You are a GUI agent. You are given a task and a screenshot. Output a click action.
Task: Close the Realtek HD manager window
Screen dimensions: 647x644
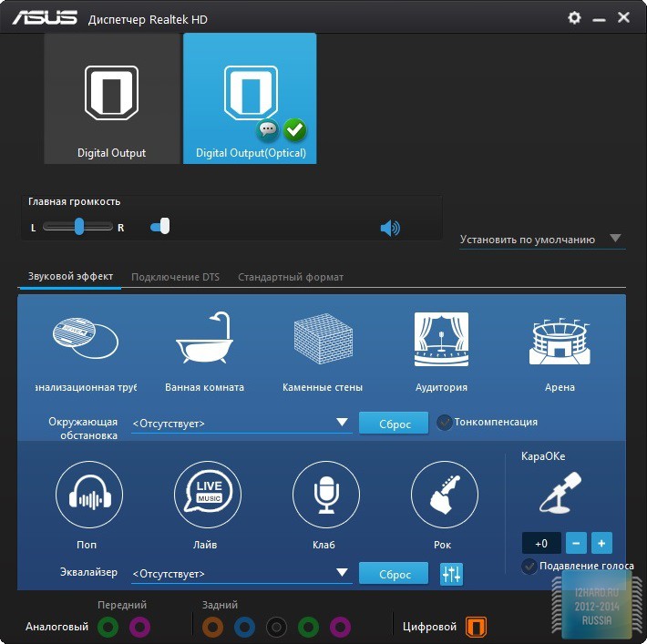coord(623,17)
